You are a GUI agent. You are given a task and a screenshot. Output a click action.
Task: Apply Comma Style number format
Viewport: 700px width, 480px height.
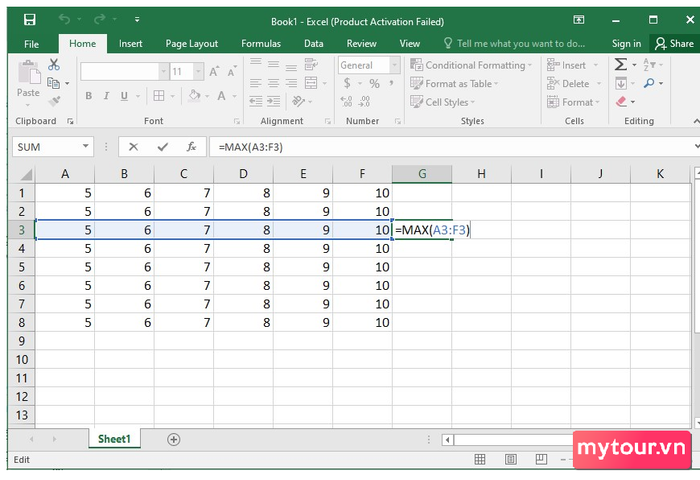point(392,83)
